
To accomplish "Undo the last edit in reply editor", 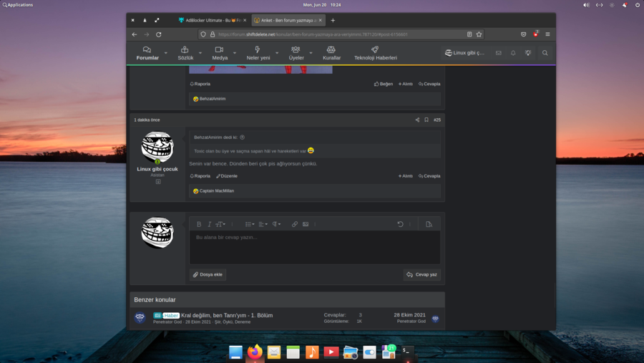I will point(400,224).
